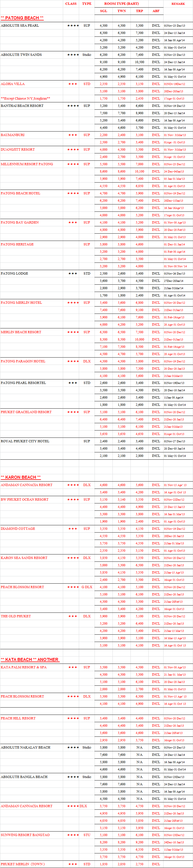Image resolution: width=193 pixels, height=868 pixels.
Task: Click remark 20 Dec-10 Jan'14
Action: (x=174, y=390)
